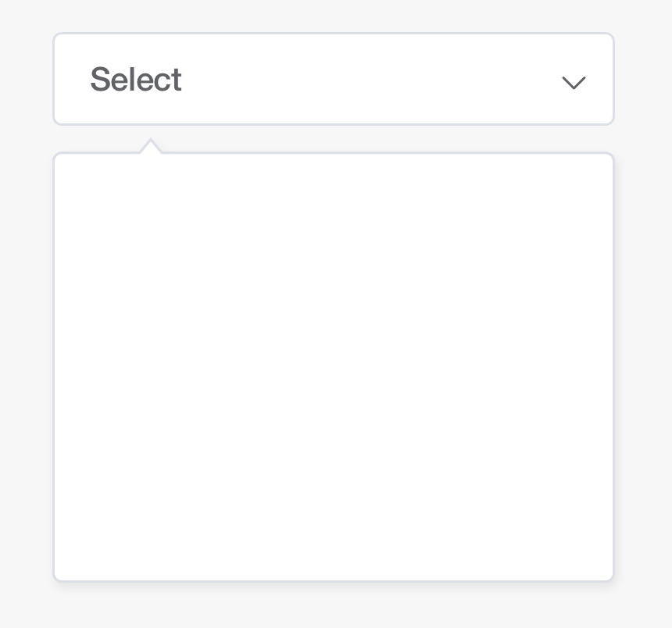Toggle the Select dropdown closed
672x628 pixels.
tap(574, 82)
